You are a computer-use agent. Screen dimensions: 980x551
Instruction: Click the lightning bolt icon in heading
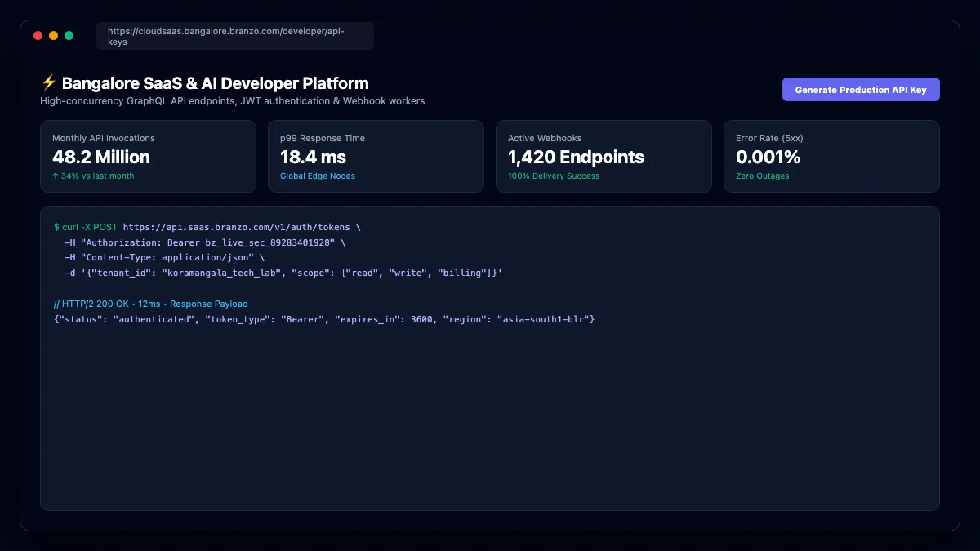(48, 83)
